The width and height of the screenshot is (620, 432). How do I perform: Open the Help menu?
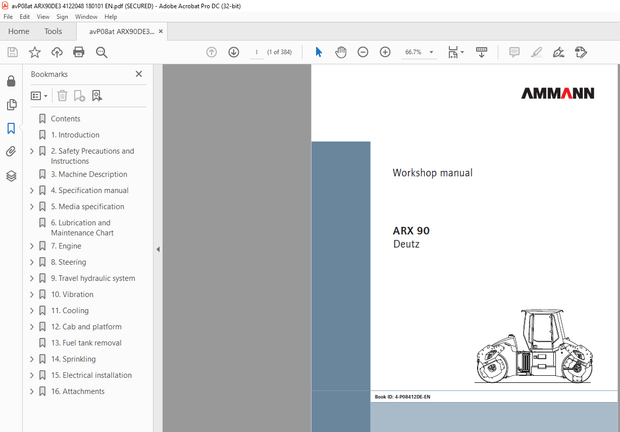[111, 17]
